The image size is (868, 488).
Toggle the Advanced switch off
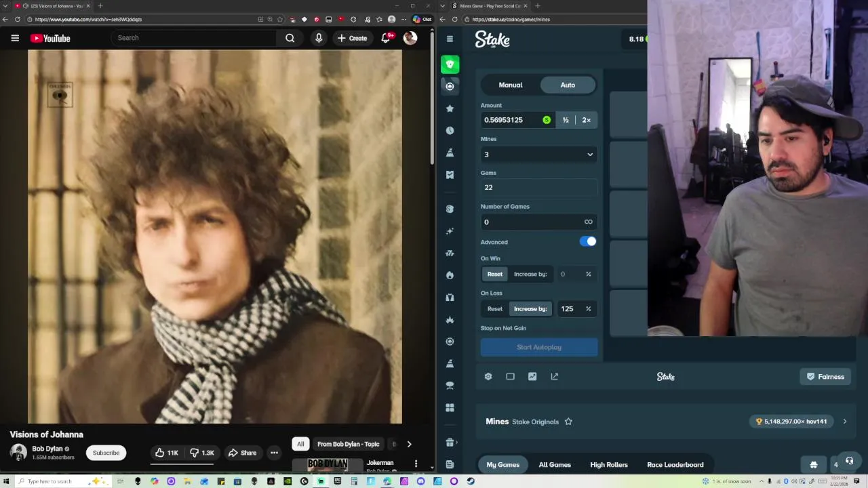pyautogui.click(x=588, y=241)
